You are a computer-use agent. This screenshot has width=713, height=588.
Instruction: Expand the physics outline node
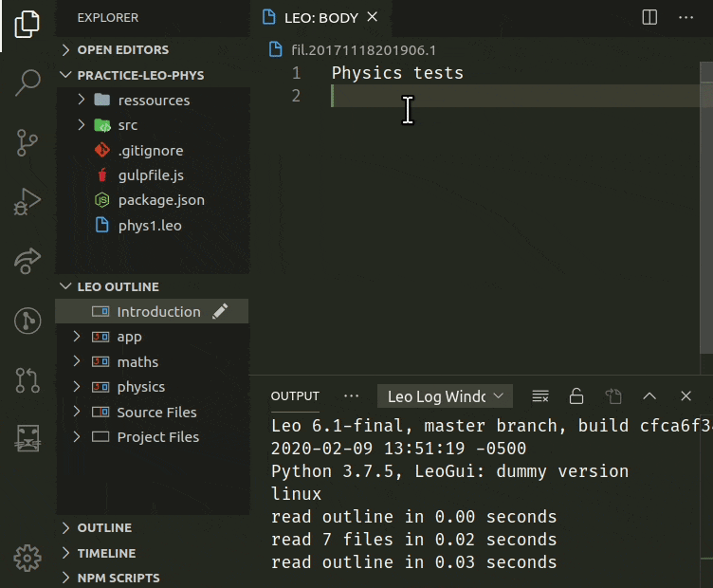(77, 387)
